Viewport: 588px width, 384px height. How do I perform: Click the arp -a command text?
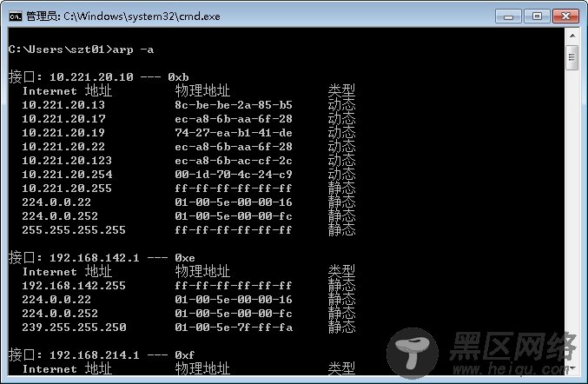click(133, 50)
